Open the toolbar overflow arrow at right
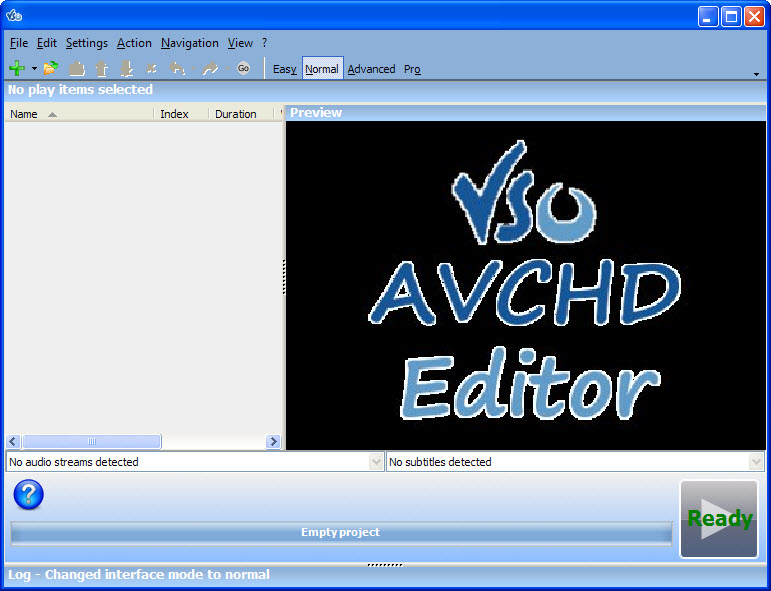The width and height of the screenshot is (771, 591). (756, 74)
